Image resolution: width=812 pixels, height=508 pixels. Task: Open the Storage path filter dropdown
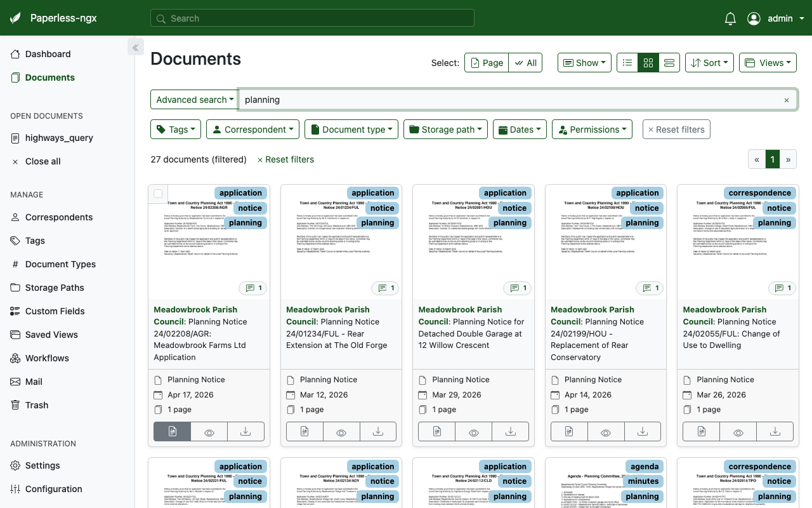pos(445,130)
